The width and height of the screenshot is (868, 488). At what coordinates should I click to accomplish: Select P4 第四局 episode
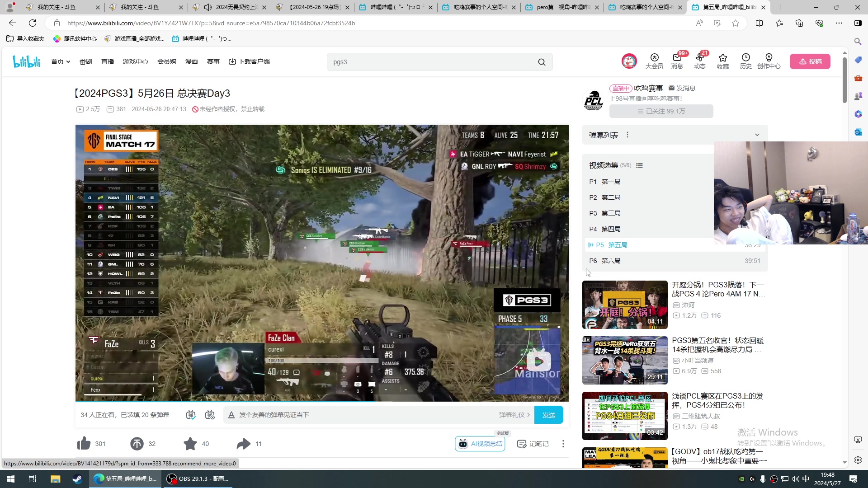click(675, 229)
